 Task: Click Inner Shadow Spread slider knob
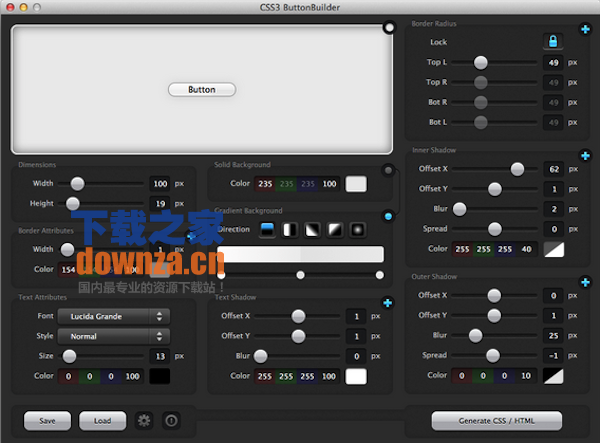pyautogui.click(x=495, y=229)
